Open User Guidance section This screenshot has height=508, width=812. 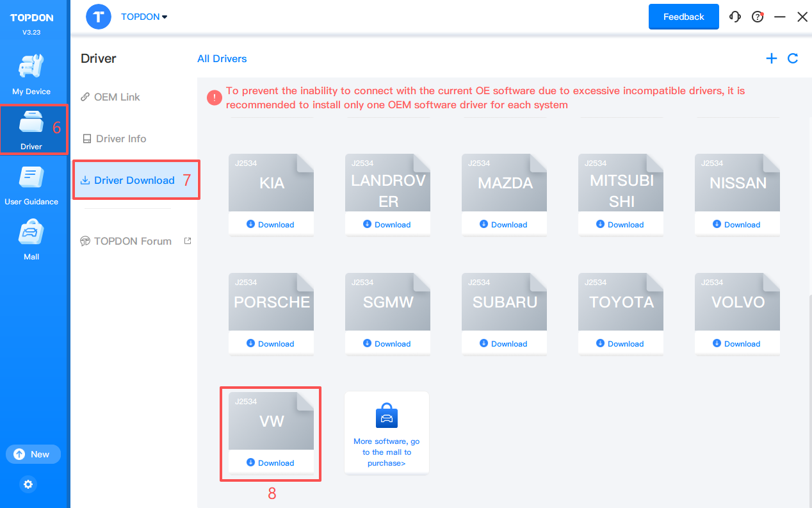[31, 185]
